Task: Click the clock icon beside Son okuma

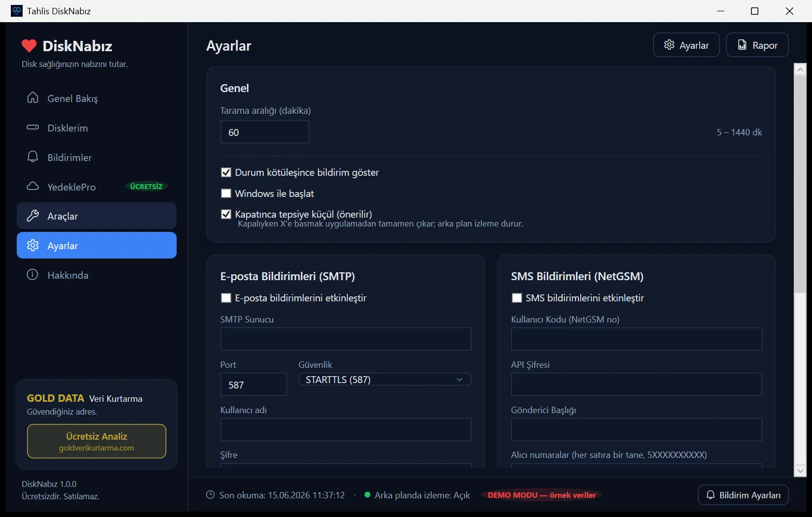Action: click(210, 495)
